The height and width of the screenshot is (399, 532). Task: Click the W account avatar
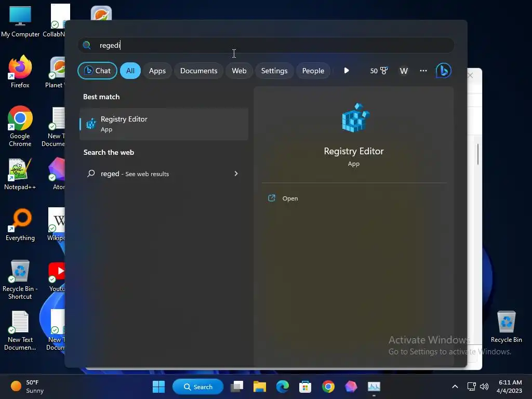coord(404,71)
